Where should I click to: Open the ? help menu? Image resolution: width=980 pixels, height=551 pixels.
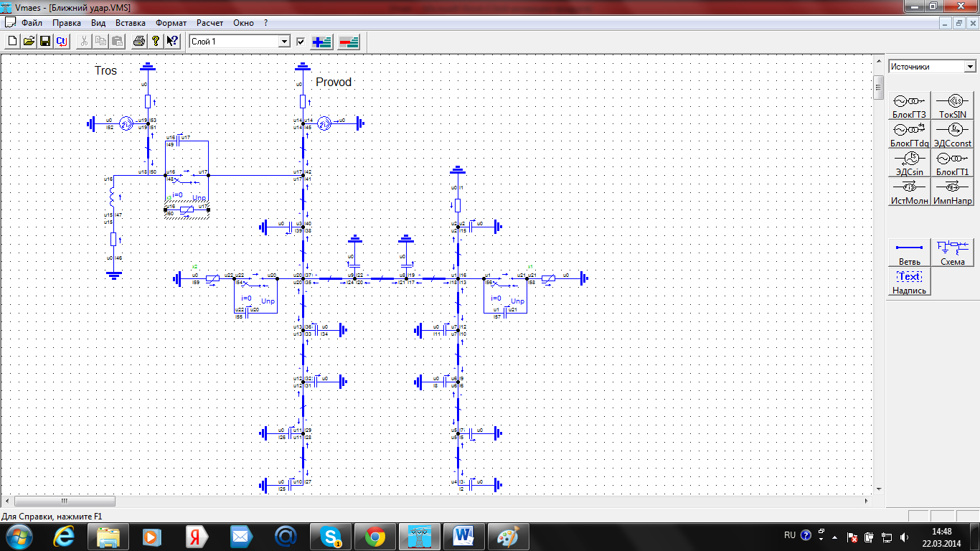point(265,23)
